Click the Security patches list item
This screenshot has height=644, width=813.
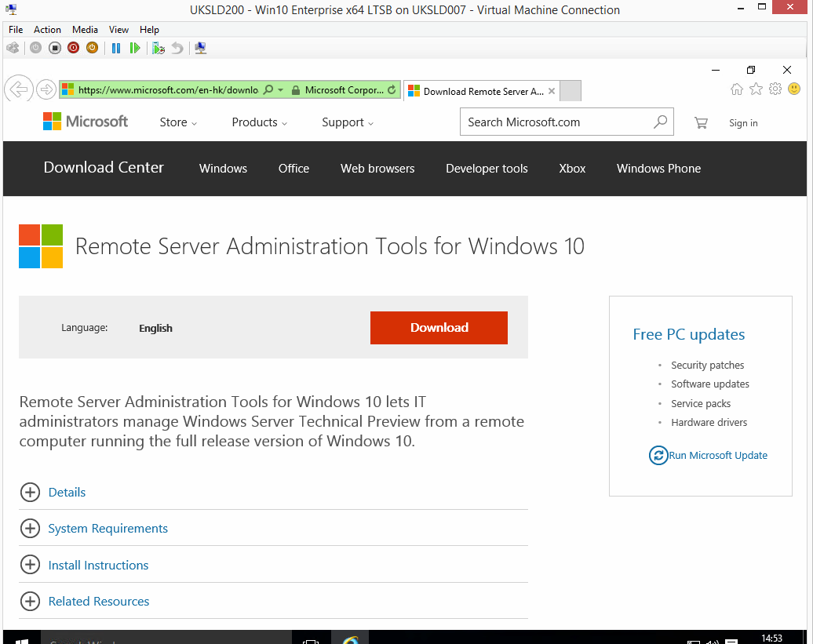coord(707,366)
